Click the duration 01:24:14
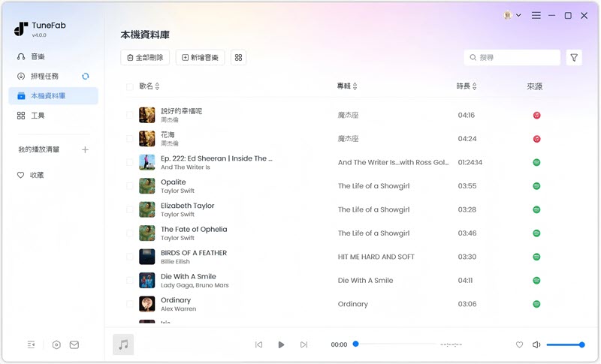The image size is (601, 364). click(470, 162)
